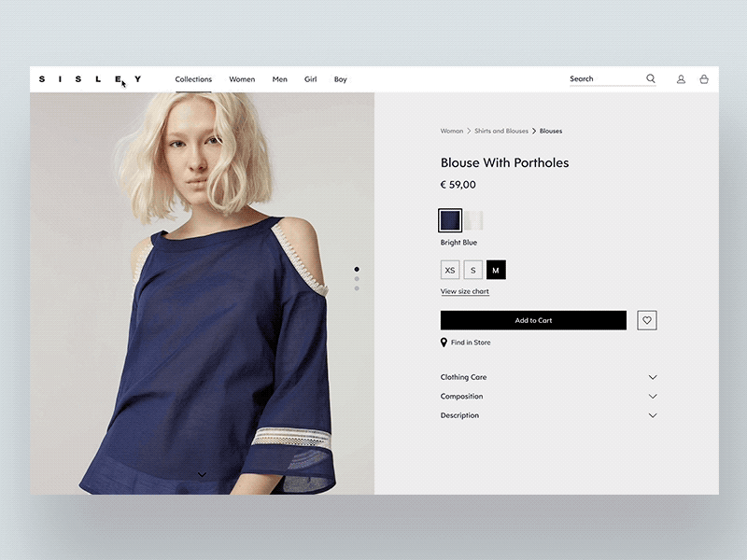The height and width of the screenshot is (560, 747).
Task: Select size M
Action: (496, 270)
